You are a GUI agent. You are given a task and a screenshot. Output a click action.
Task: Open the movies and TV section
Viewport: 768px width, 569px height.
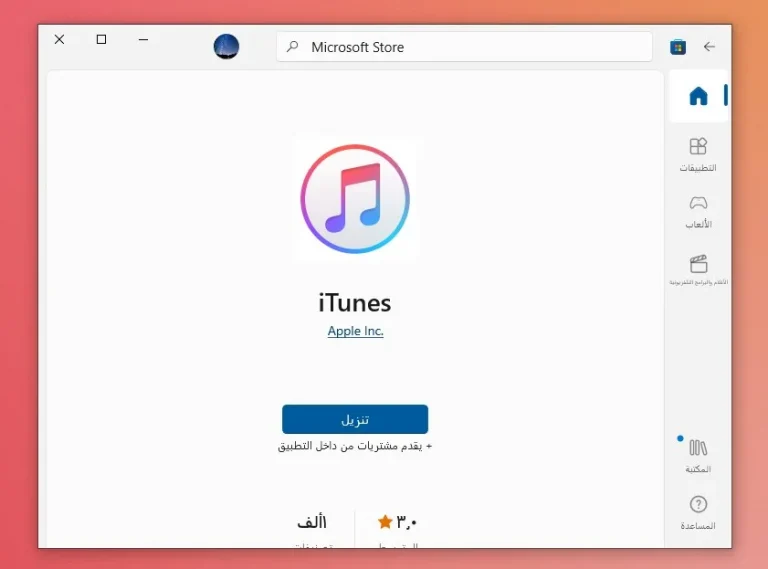click(698, 269)
